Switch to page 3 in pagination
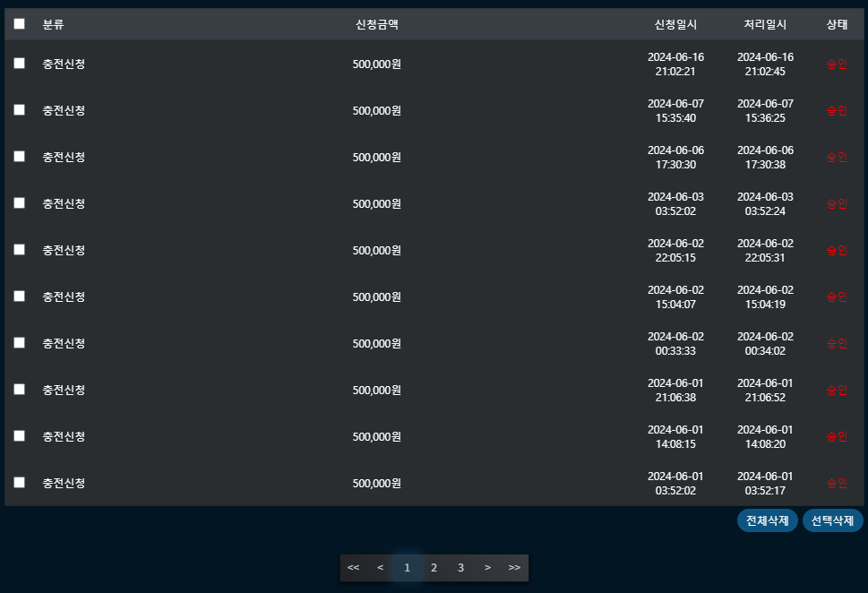868x593 pixels. point(460,568)
